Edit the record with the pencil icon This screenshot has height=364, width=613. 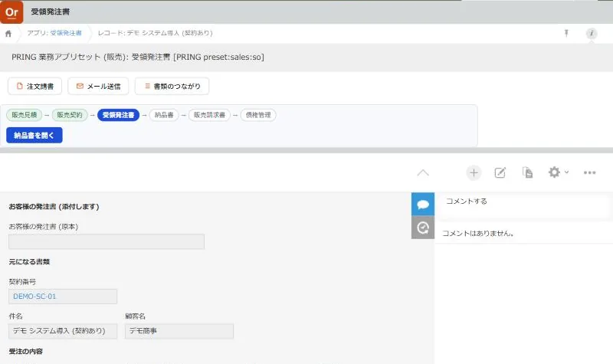tap(500, 172)
